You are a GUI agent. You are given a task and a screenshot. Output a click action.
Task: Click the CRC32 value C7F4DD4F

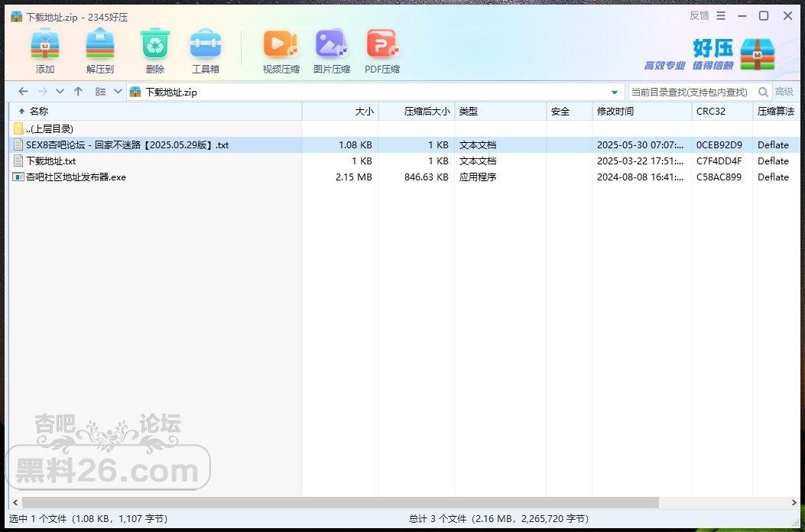719,161
